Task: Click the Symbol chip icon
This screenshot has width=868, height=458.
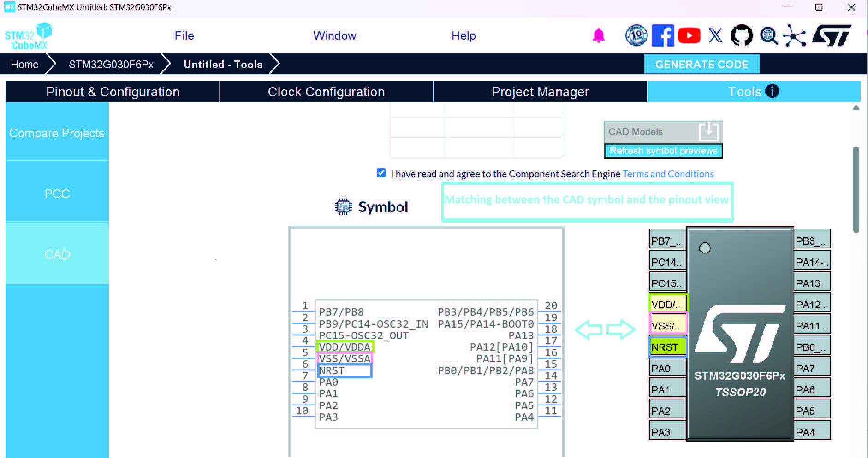Action: (343, 206)
